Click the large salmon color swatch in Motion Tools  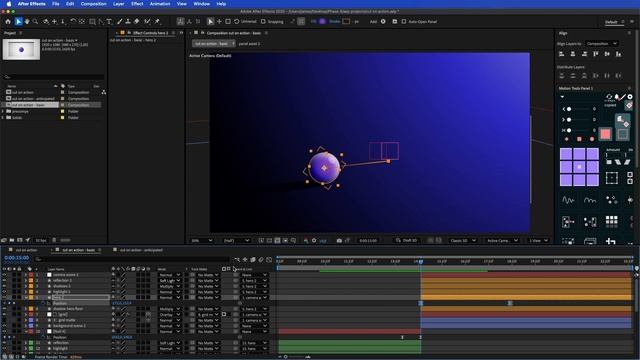coord(605,134)
